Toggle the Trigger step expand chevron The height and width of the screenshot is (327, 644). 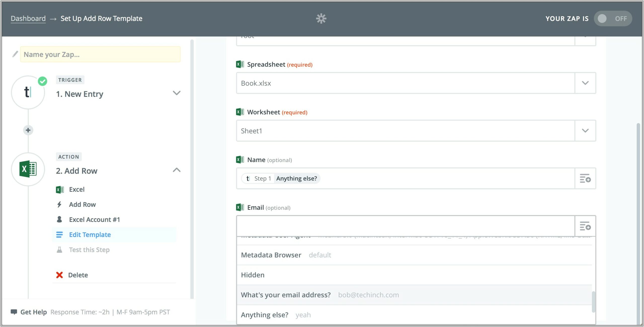pyautogui.click(x=177, y=93)
